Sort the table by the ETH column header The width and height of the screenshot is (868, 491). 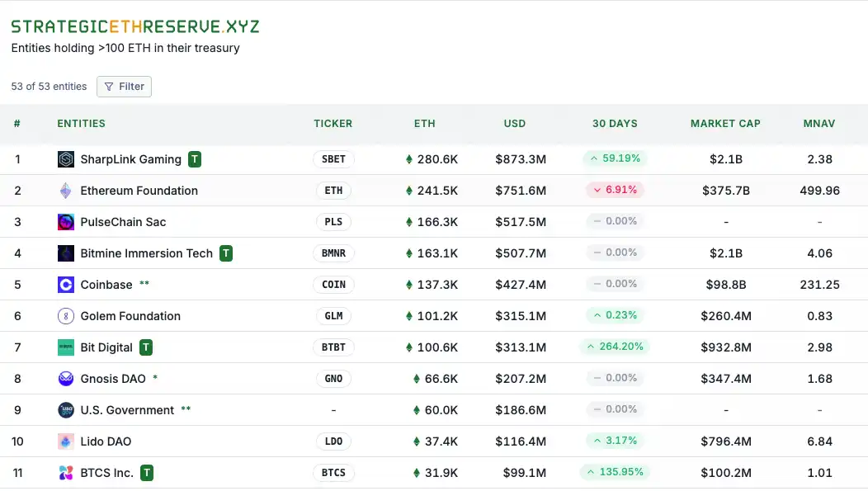424,123
